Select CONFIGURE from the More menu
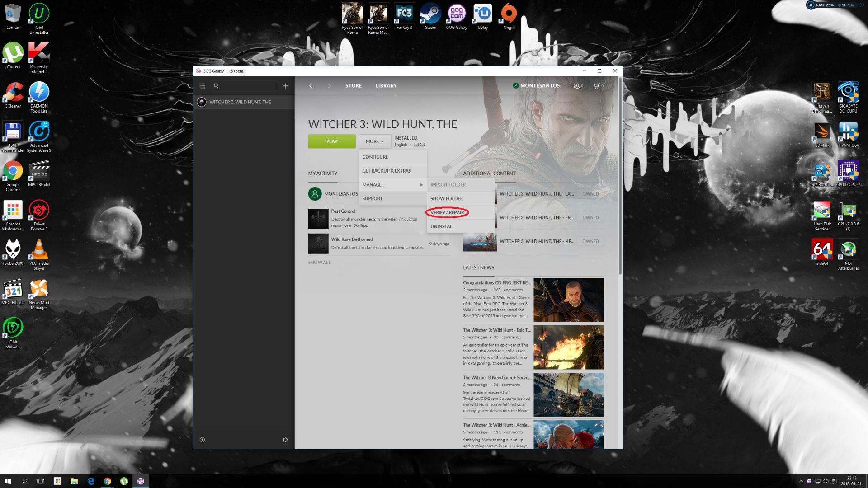 [x=393, y=157]
